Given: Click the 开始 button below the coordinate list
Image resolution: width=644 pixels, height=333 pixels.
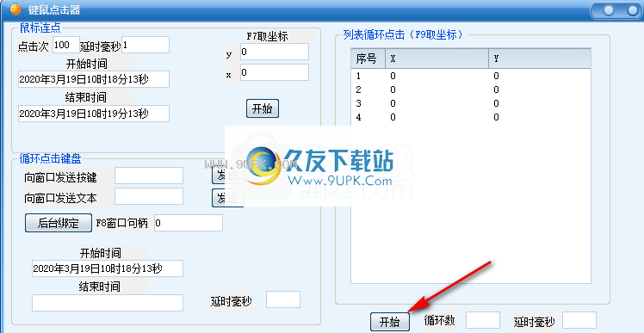Looking at the screenshot, I should (x=390, y=322).
